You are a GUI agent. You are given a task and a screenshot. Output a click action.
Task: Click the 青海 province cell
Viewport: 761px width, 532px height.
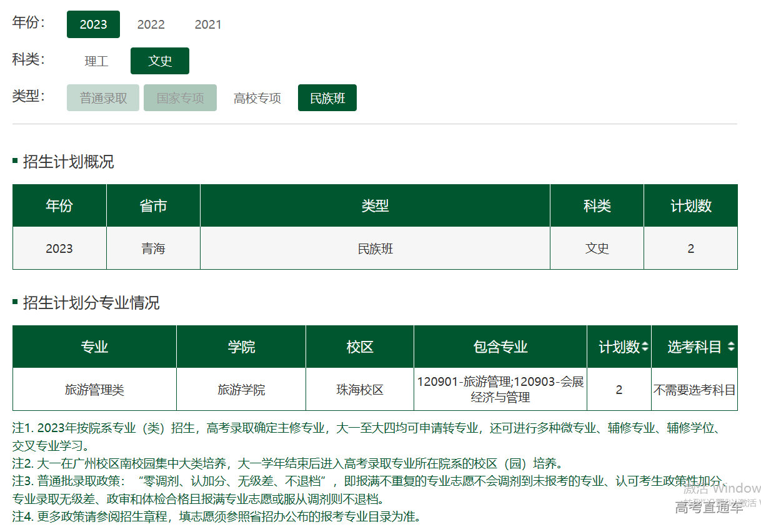pos(153,249)
